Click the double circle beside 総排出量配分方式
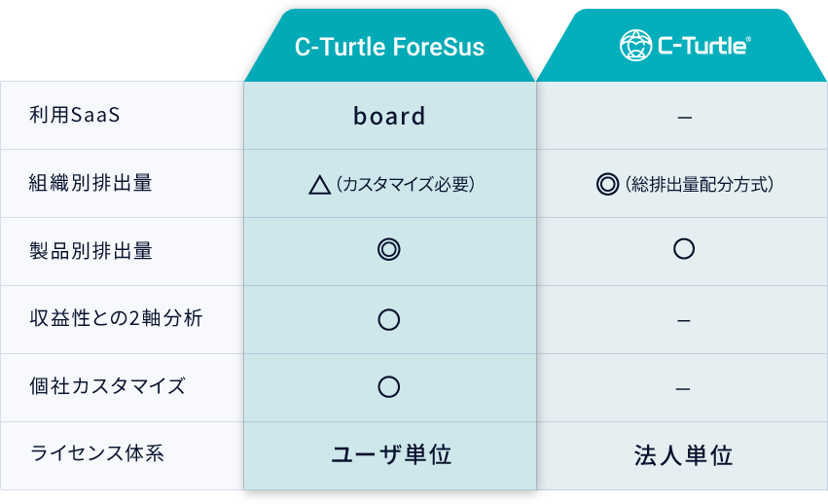828x504 pixels. click(x=608, y=184)
